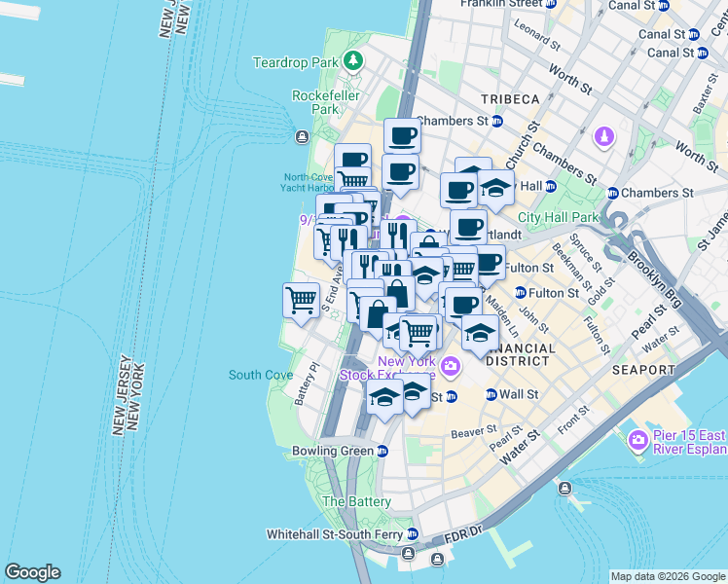Select the 'FINANCIAL DISTRICT' neighborhood label
Viewport: 728px width, 584px height.
tap(518, 354)
